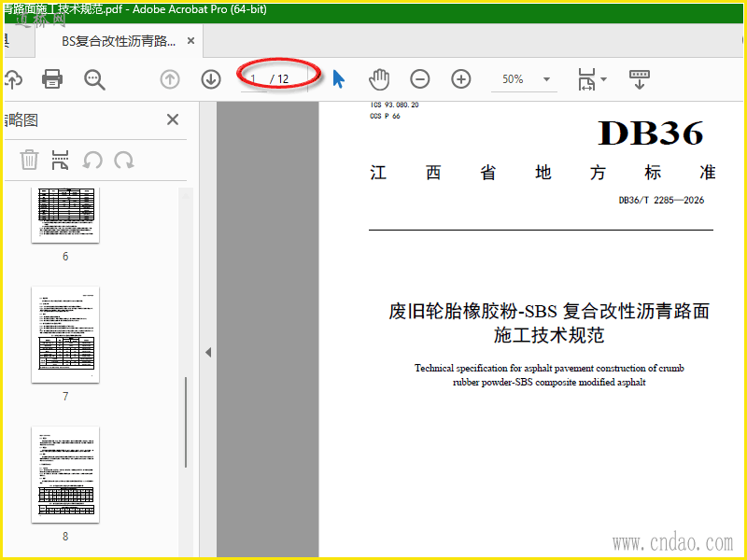Rotate page counterclockwise
The height and width of the screenshot is (560, 747).
92,160
